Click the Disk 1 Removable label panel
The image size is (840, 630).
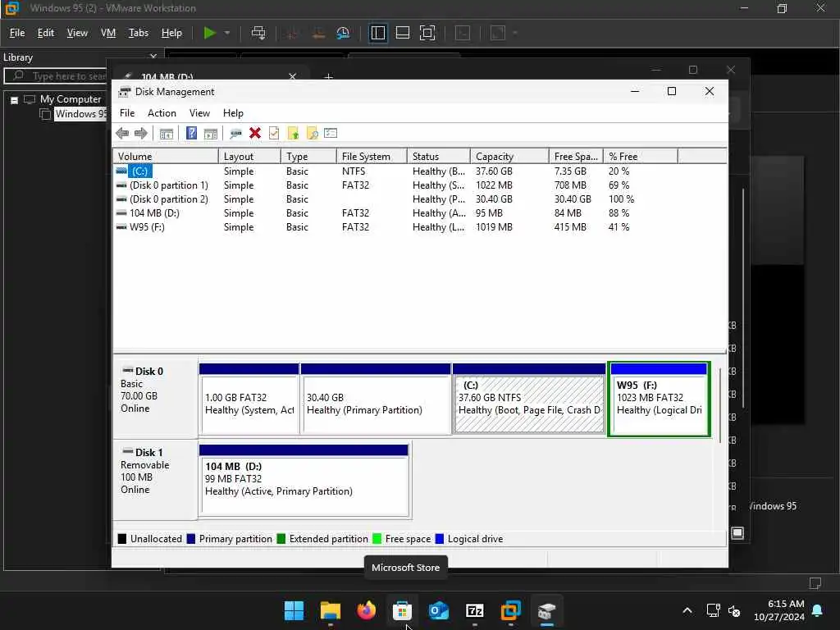(x=155, y=481)
